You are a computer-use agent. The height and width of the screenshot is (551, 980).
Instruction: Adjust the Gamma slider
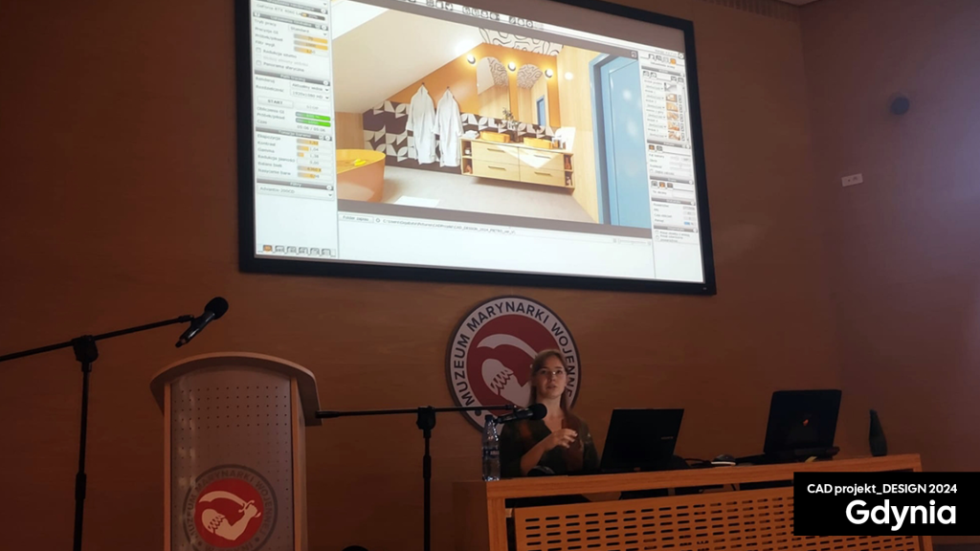pos(314,156)
